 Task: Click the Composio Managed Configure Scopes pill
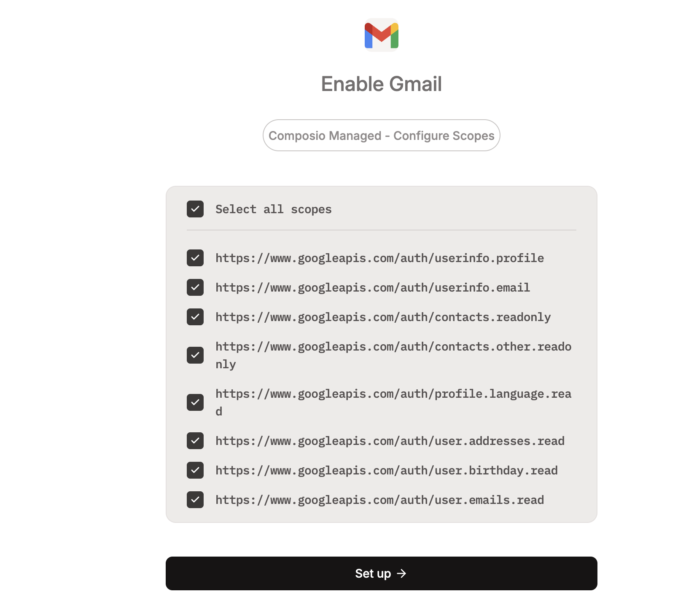coord(381,135)
